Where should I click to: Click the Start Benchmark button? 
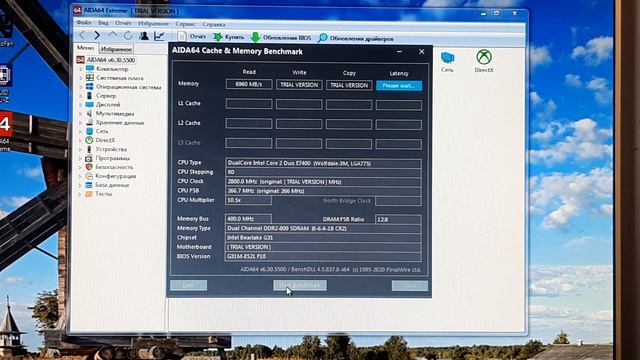pos(300,285)
